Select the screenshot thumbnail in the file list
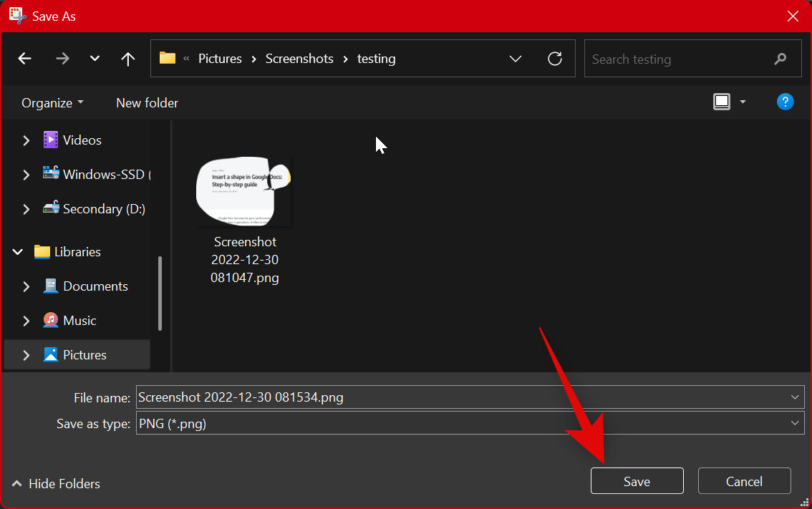The width and height of the screenshot is (812, 509). click(243, 191)
